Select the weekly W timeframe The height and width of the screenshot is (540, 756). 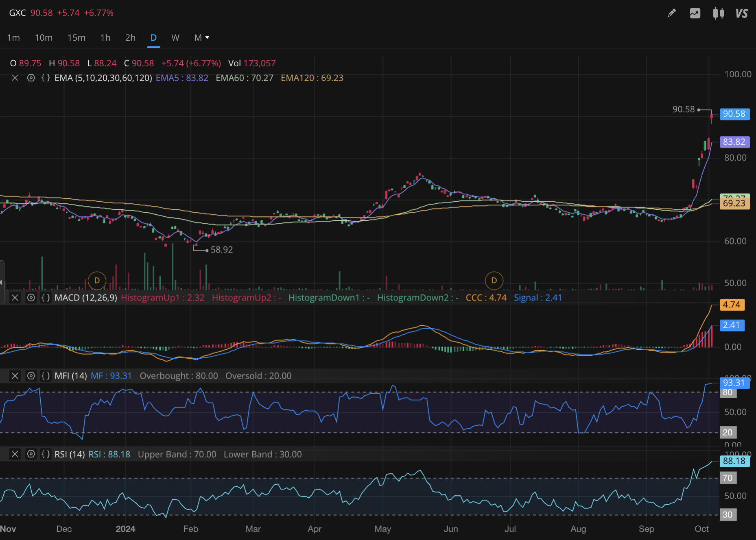click(x=175, y=37)
